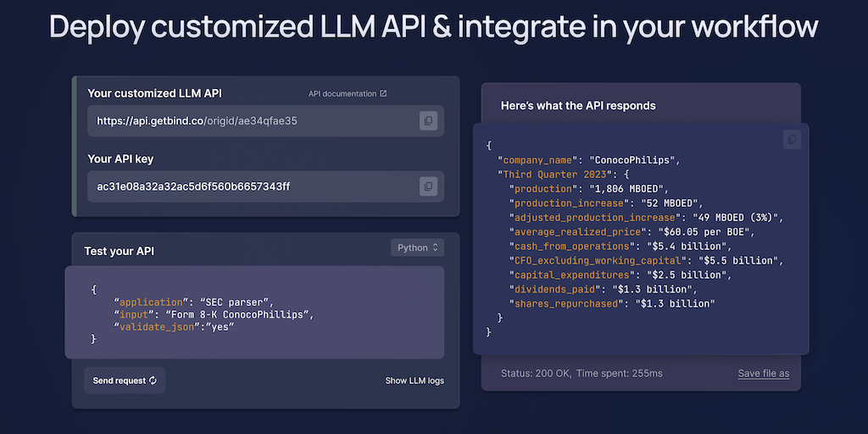Click the API URL field
The height and width of the screenshot is (434, 868).
265,120
